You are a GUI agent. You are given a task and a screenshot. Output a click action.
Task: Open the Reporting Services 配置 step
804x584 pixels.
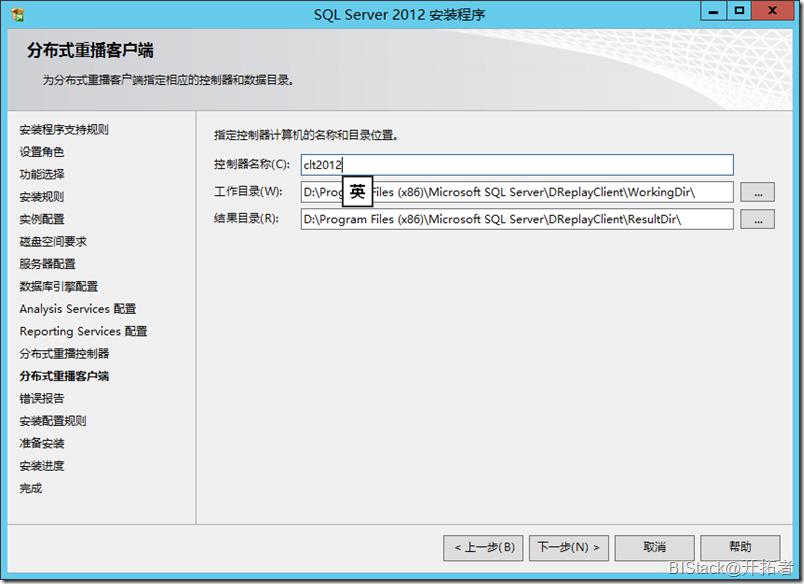(x=84, y=331)
